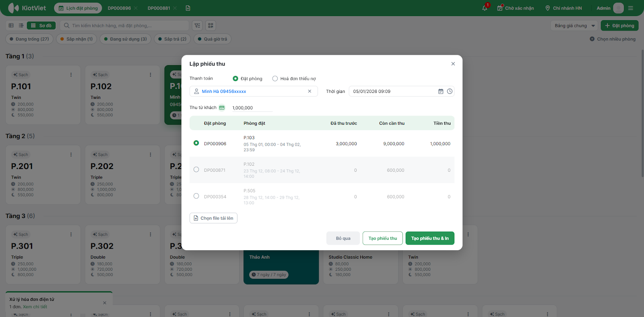
Task: Open the Lịch đặt phòng tab
Action: (78, 8)
